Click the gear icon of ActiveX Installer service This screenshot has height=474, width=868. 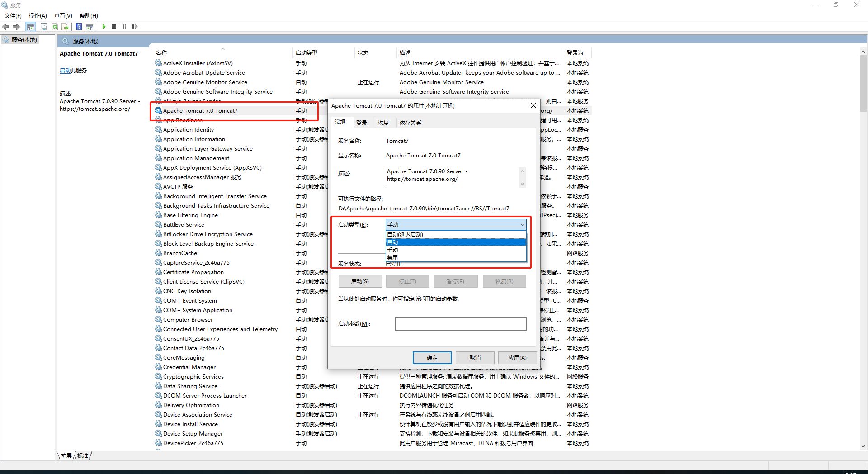point(158,63)
